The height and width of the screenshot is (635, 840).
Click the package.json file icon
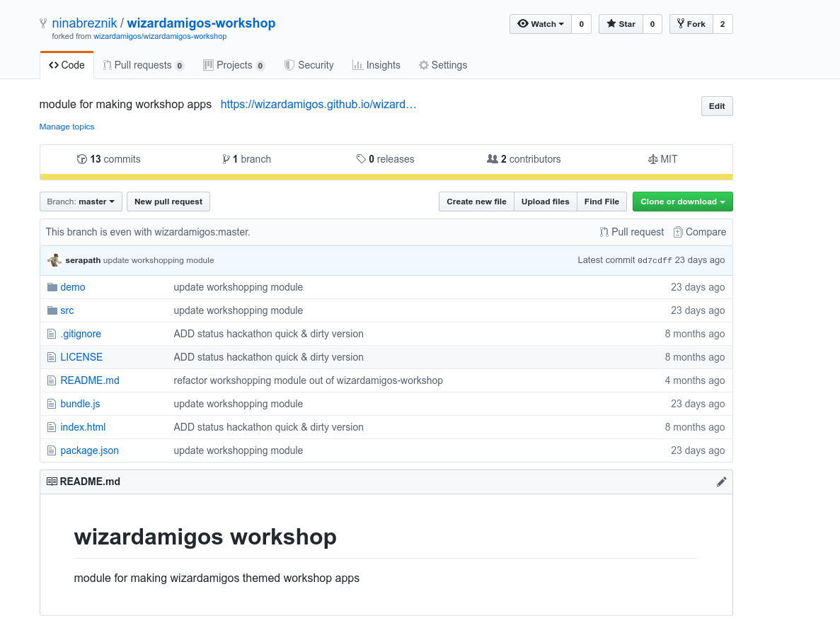52,451
